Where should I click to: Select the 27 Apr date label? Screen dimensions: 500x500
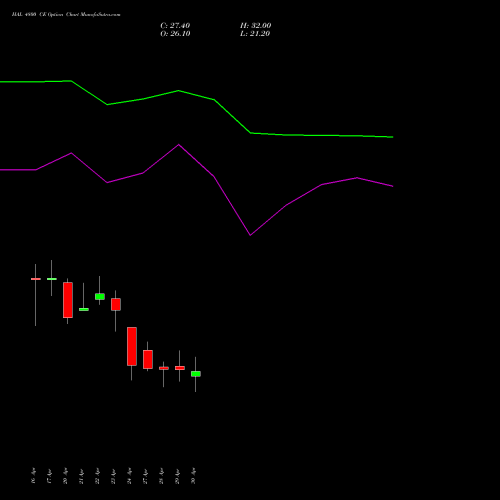pos(145,476)
